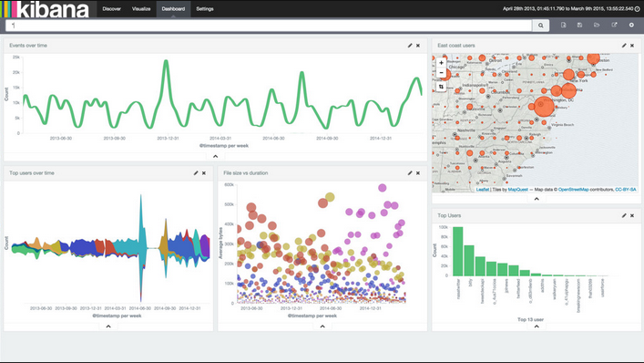Remove the Events over time panel
This screenshot has height=363, width=644.
(x=418, y=46)
